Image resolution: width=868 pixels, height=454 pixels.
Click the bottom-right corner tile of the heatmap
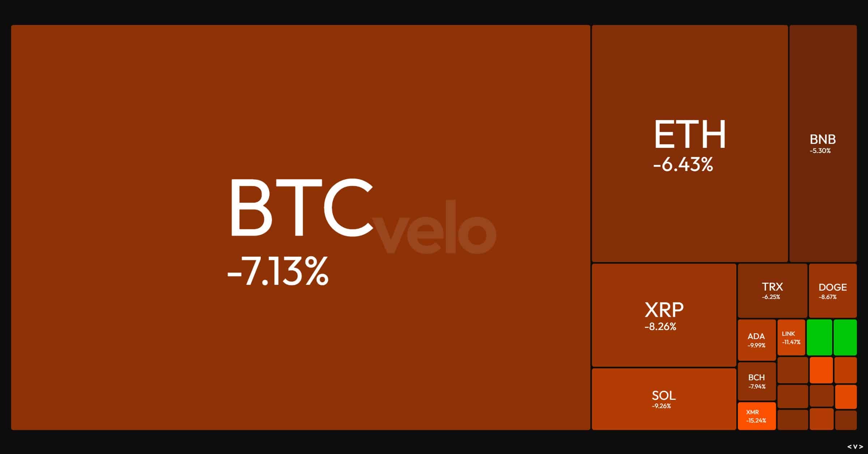[x=846, y=420]
